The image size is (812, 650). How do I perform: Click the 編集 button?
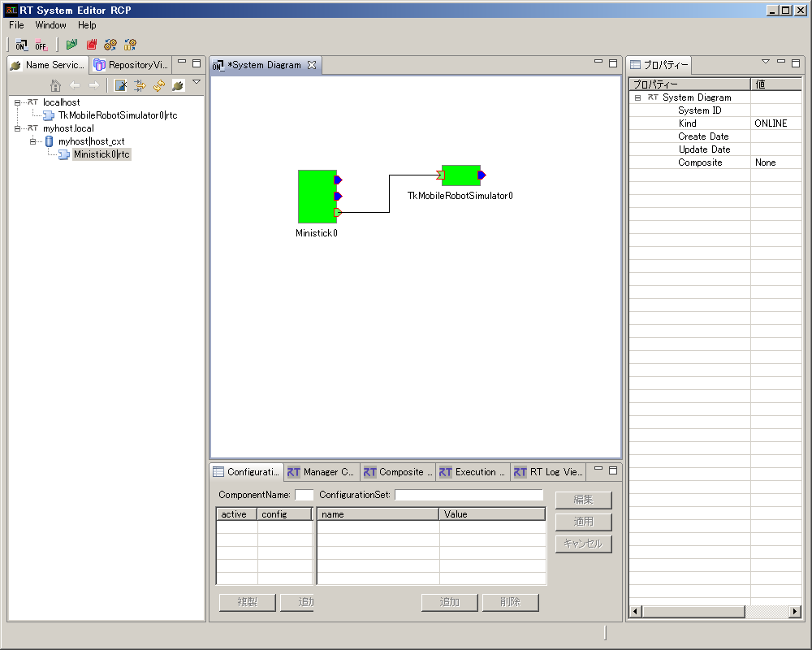[x=583, y=500]
